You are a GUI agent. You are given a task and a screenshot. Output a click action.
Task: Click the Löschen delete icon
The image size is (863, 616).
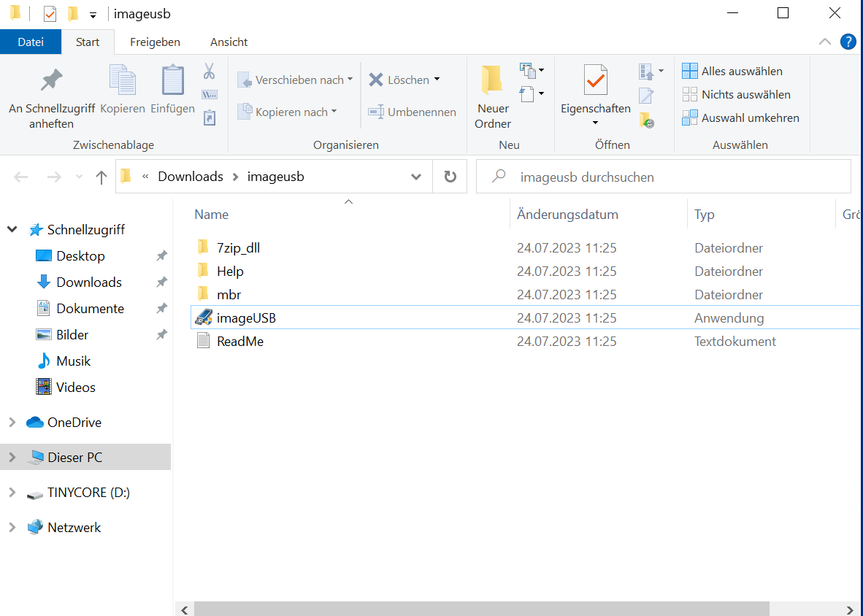(377, 79)
